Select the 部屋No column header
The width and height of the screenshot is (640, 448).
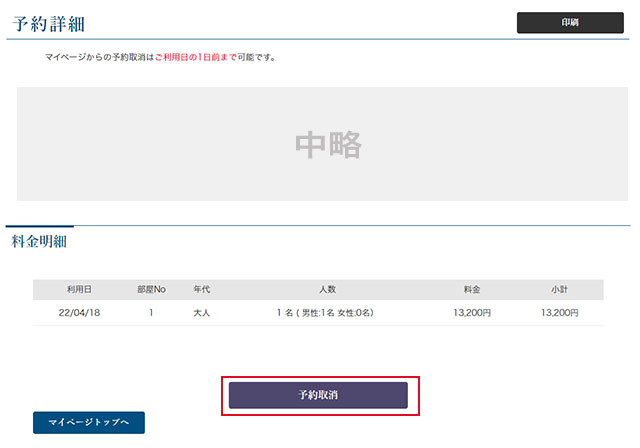tap(151, 289)
